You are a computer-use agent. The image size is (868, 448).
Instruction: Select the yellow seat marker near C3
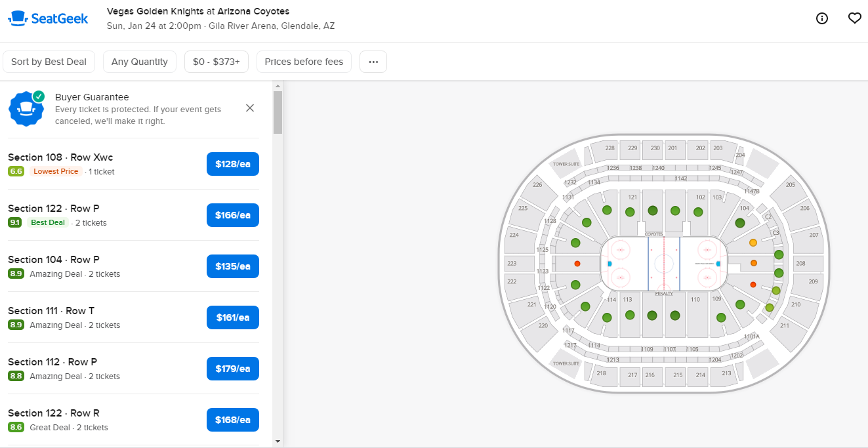click(x=753, y=243)
